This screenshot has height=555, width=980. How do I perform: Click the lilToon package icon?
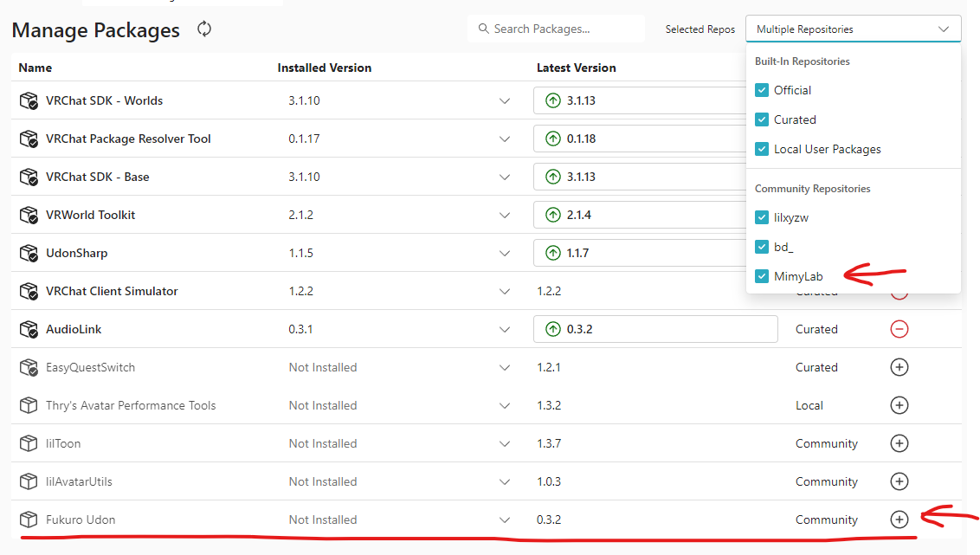[x=29, y=444]
